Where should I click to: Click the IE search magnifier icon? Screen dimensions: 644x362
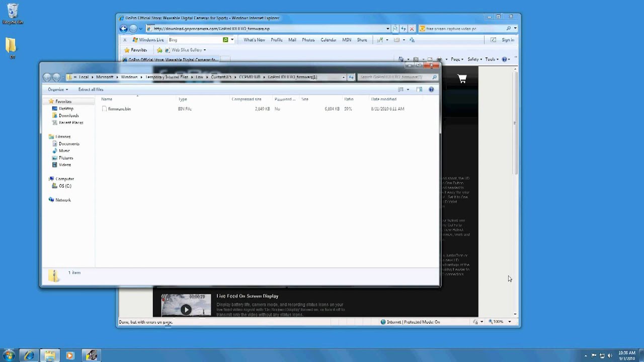point(509,29)
